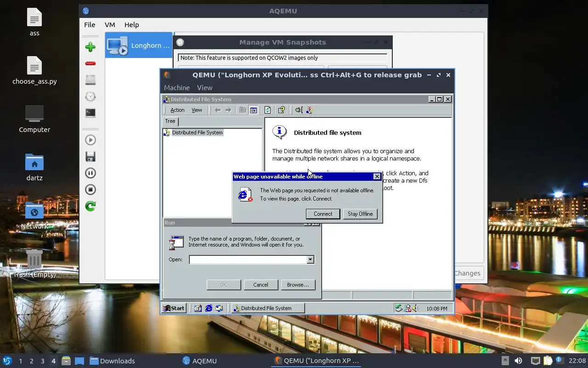The height and width of the screenshot is (368, 588).
Task: Click the clipboard tray icon in host panel
Action: 548,361
